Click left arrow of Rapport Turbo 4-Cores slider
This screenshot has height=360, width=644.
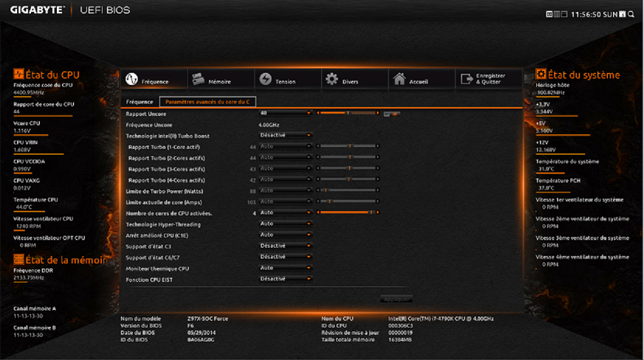point(318,179)
